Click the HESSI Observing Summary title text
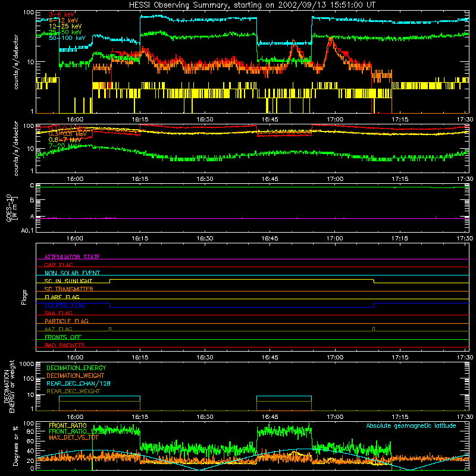The image size is (476, 476). point(252,5)
